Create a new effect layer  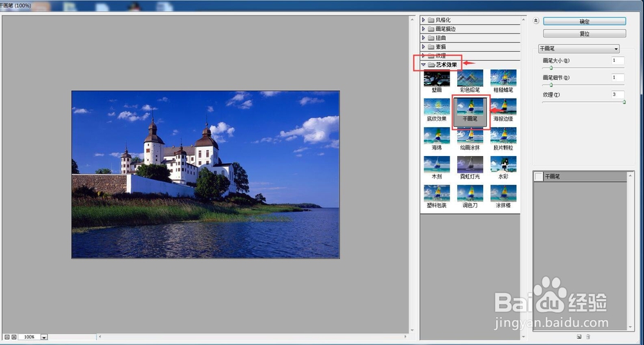click(579, 337)
